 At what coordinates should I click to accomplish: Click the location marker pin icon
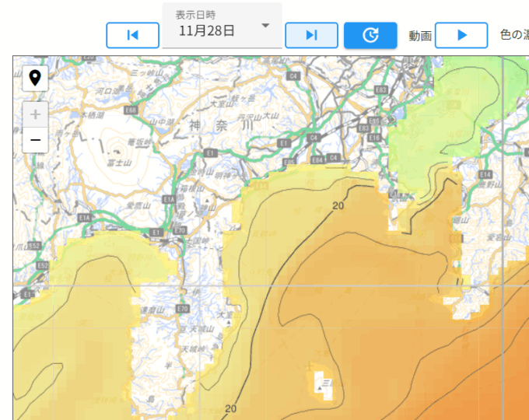[x=35, y=78]
